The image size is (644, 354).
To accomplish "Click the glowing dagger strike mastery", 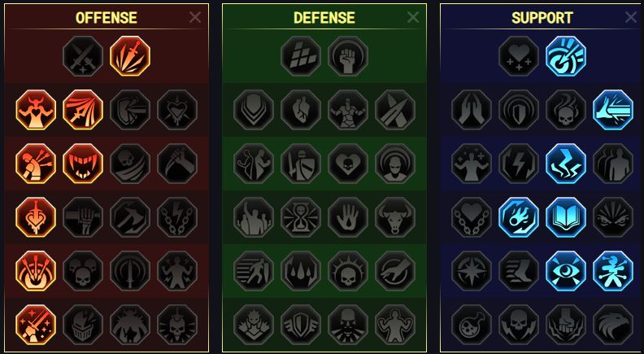I will coord(130,56).
